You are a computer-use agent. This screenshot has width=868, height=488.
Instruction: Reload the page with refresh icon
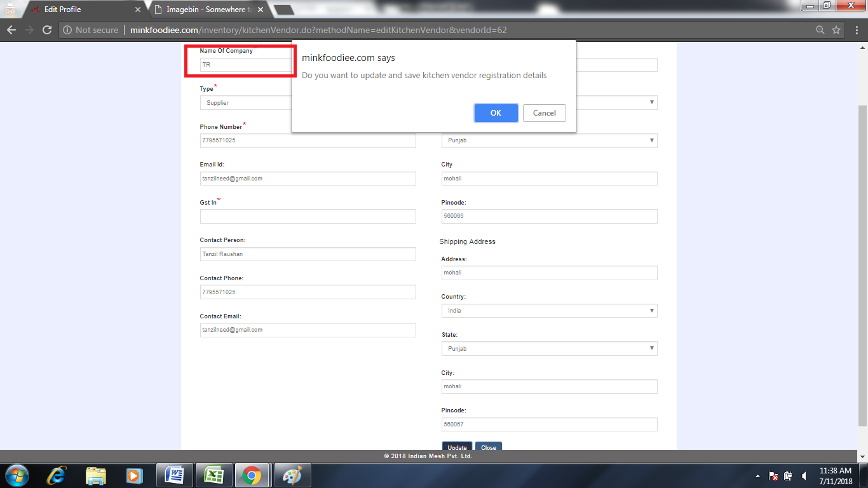46,30
